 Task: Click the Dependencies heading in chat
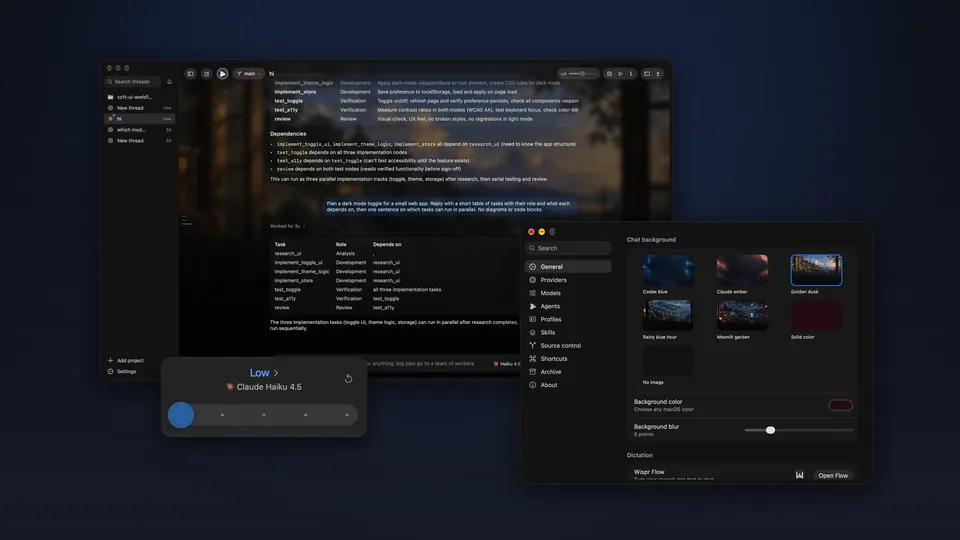(x=288, y=133)
